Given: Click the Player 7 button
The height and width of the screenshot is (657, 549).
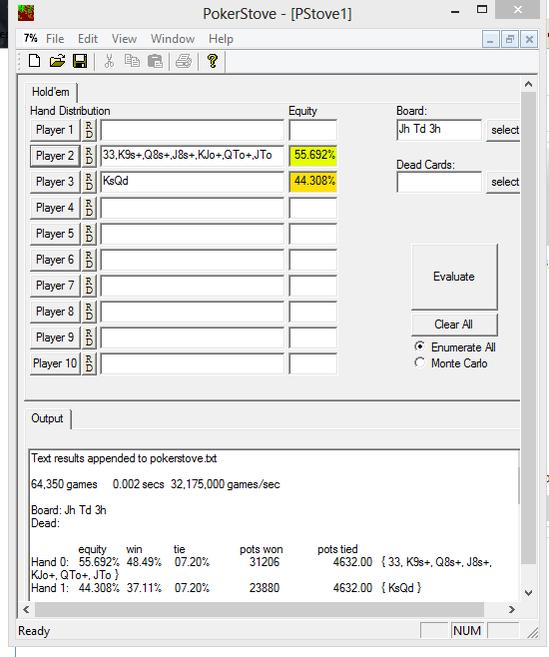Looking at the screenshot, I should coord(55,286).
